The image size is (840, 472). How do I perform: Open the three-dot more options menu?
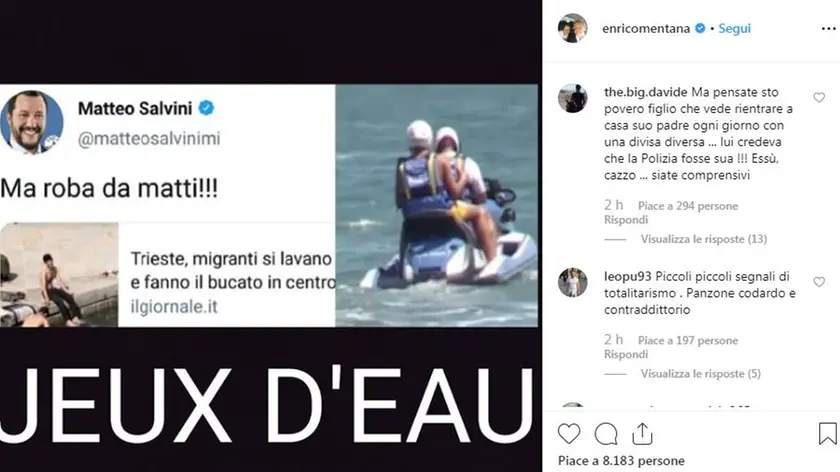click(828, 28)
